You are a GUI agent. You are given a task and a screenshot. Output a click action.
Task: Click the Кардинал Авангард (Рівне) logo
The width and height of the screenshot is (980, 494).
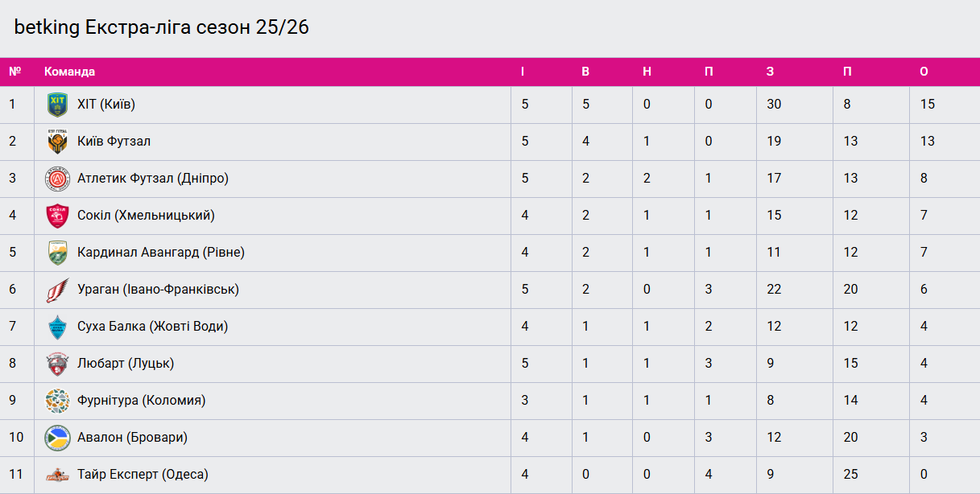pyautogui.click(x=57, y=253)
